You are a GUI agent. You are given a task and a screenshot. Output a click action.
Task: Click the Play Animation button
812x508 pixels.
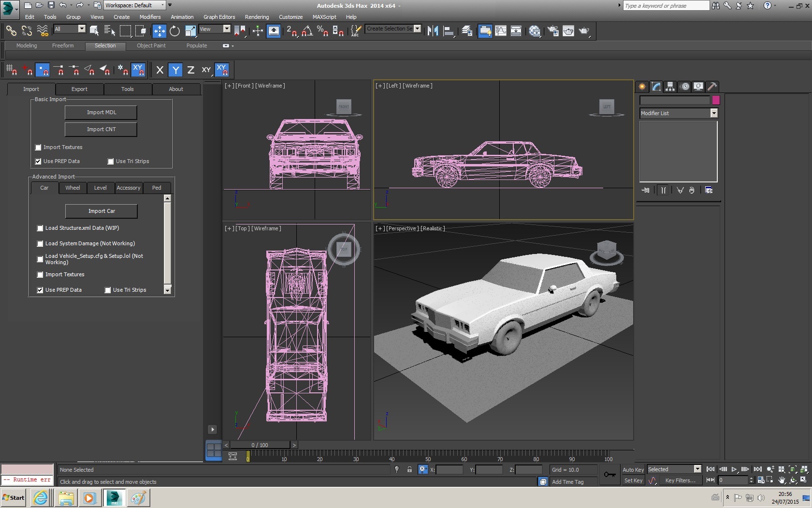[734, 469]
